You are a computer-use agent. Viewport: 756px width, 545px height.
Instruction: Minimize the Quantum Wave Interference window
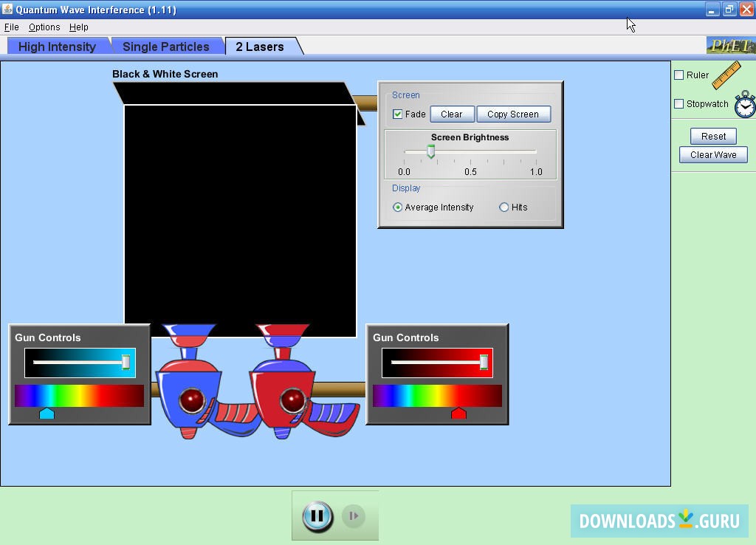[x=712, y=9]
